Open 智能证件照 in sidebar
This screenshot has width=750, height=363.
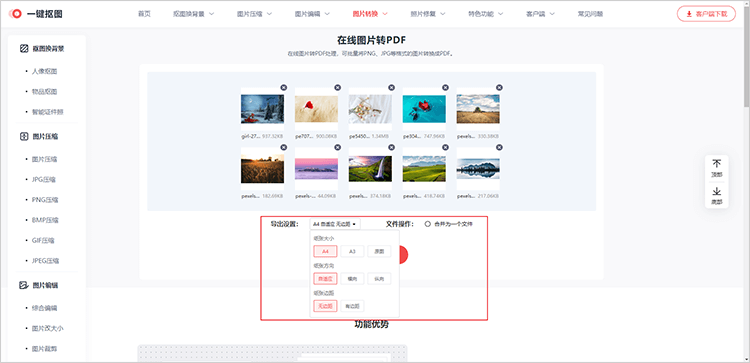point(48,112)
